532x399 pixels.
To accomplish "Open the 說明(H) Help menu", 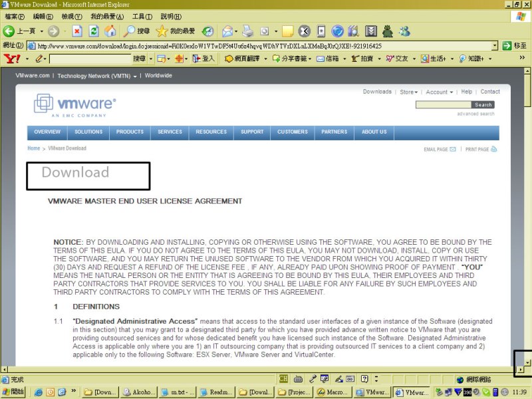I will coord(171,16).
